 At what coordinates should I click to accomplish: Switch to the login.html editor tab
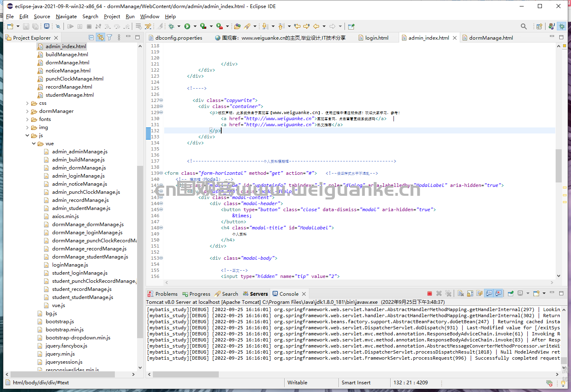[376, 38]
